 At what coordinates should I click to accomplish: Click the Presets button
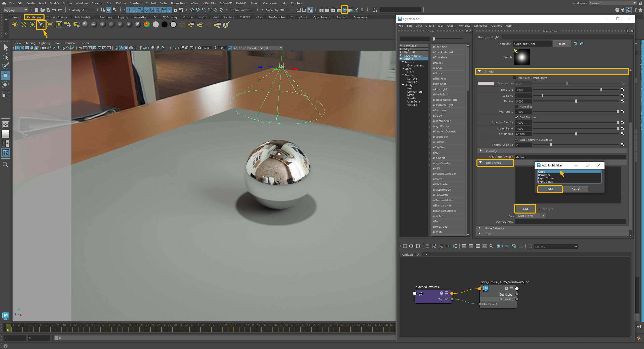pos(562,44)
